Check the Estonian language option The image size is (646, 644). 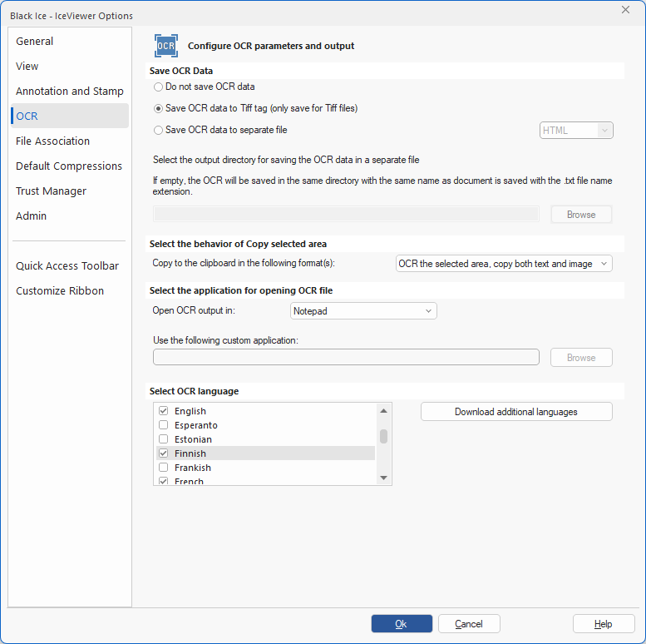(x=164, y=439)
